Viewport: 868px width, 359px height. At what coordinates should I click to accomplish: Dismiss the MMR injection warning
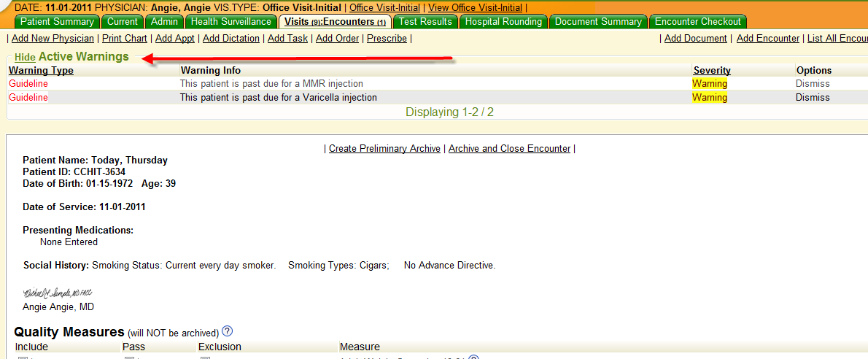pos(813,84)
